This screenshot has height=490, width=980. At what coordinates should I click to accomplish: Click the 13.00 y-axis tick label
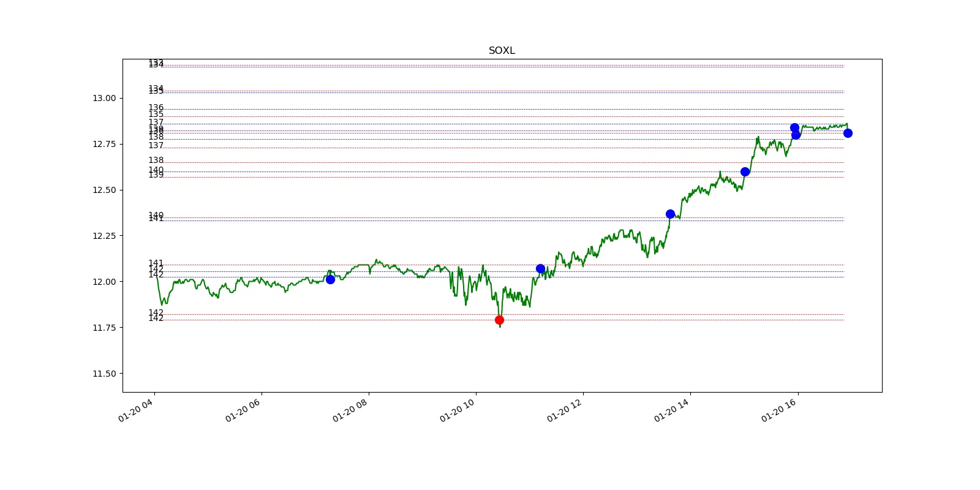coord(104,98)
